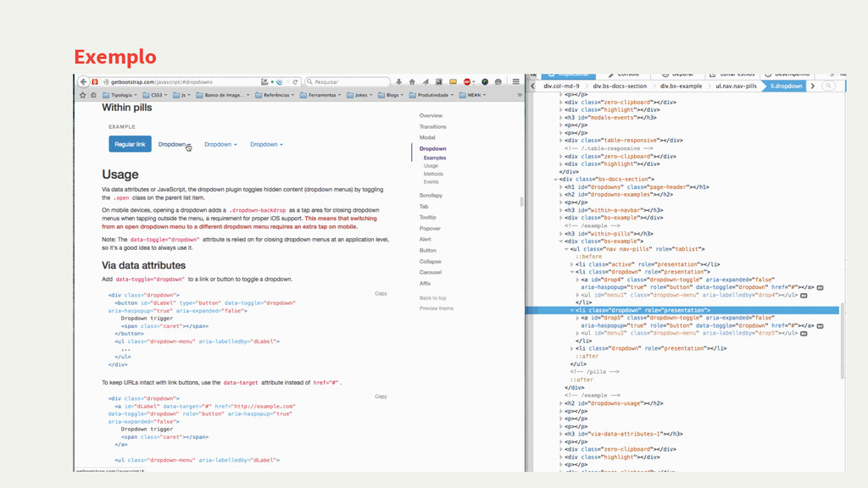Click the red Adblock icon
The image size is (868, 488).
tap(467, 82)
